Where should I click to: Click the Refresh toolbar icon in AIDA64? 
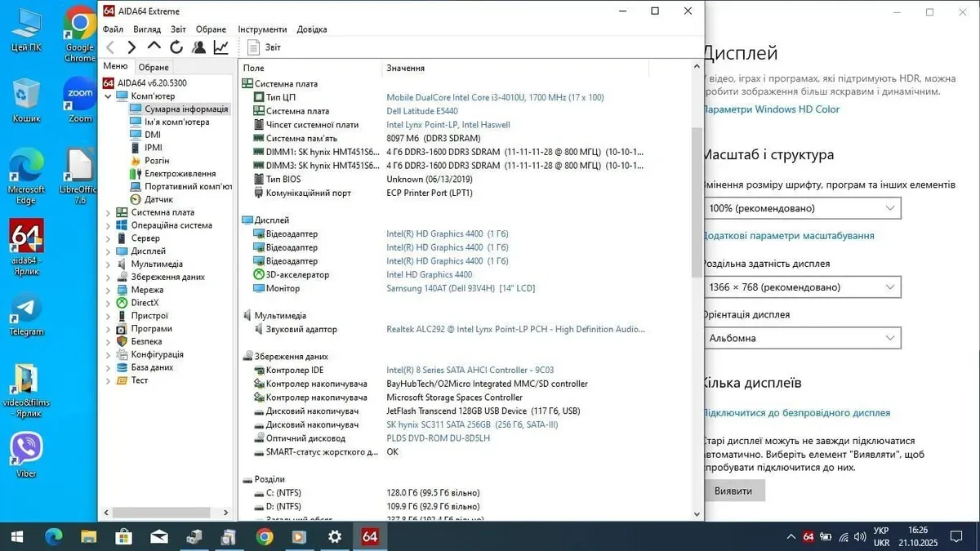click(x=176, y=47)
